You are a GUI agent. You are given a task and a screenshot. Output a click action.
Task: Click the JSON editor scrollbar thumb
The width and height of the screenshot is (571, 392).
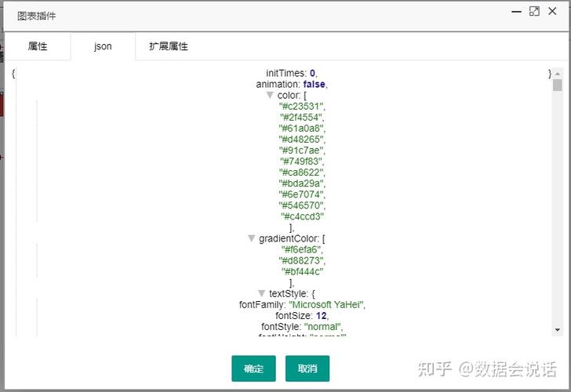[558, 85]
